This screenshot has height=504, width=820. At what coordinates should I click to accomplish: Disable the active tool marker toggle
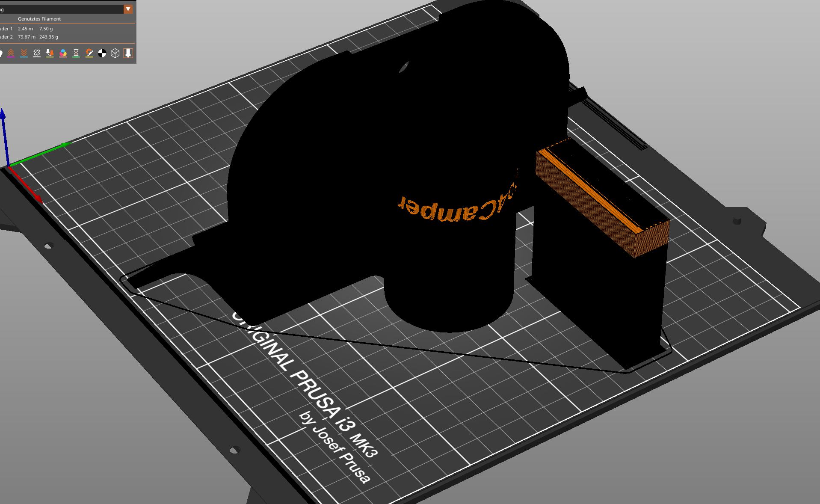pos(128,53)
